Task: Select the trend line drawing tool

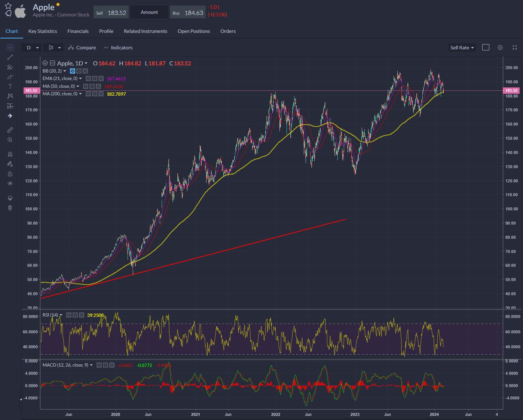Action: pyautogui.click(x=10, y=57)
